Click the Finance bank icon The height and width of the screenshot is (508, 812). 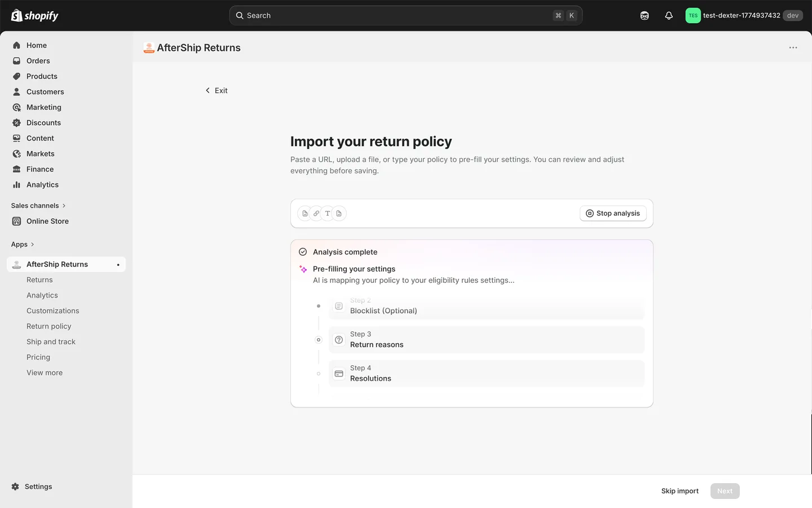click(17, 169)
